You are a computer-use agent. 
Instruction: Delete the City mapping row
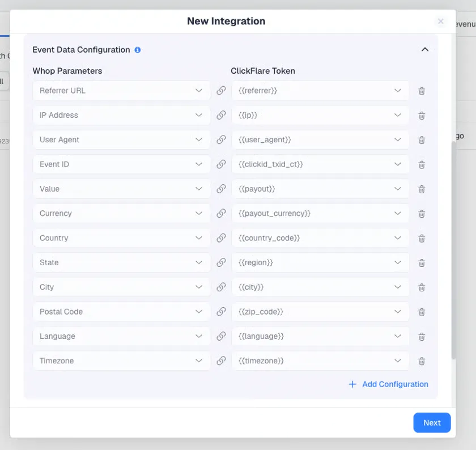click(422, 287)
